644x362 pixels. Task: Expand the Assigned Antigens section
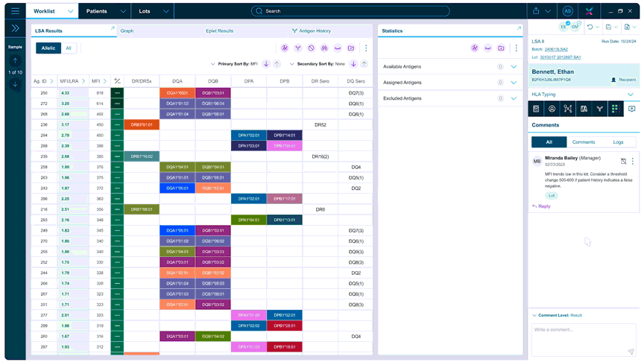coord(514,83)
